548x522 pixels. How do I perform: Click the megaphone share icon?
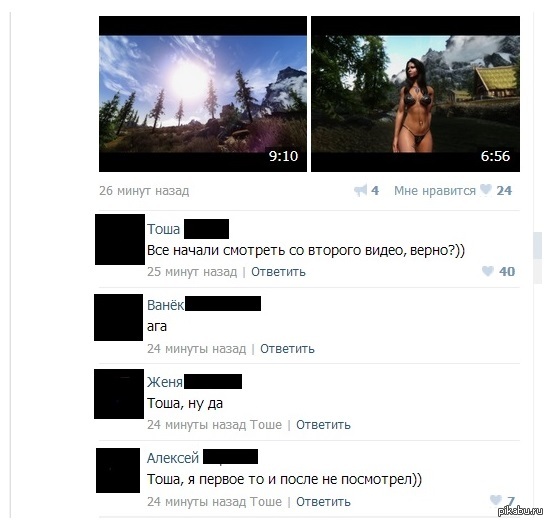(360, 190)
